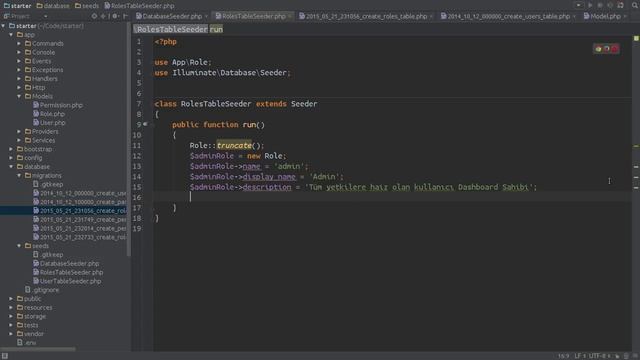Image resolution: width=640 pixels, height=360 pixels.
Task: Close the RolesTableSeeder.php tab
Action: 290,16
